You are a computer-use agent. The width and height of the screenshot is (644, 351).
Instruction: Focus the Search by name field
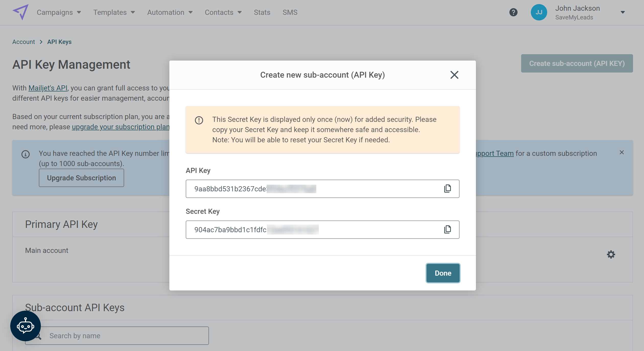pyautogui.click(x=117, y=336)
